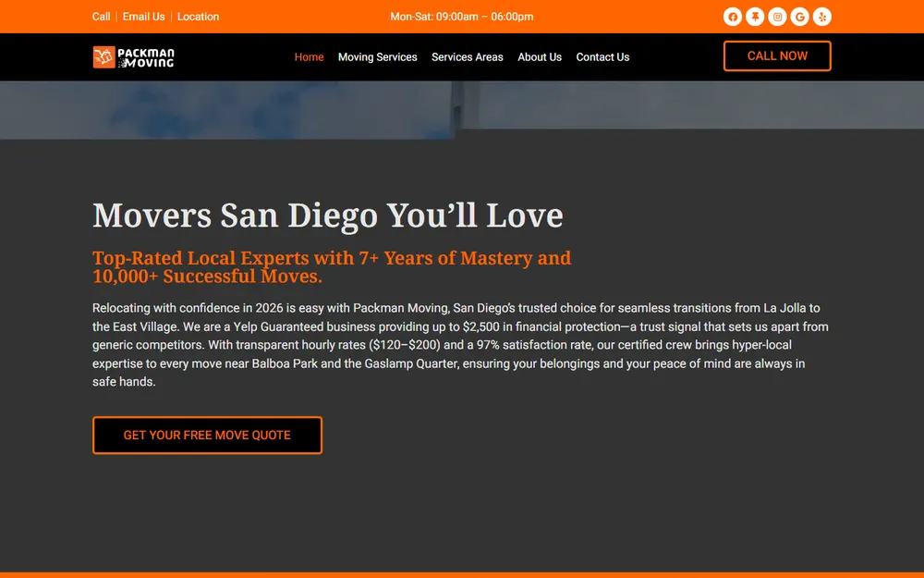Navigate to Contact Us page
Screen dimensions: 924x578
click(602, 57)
